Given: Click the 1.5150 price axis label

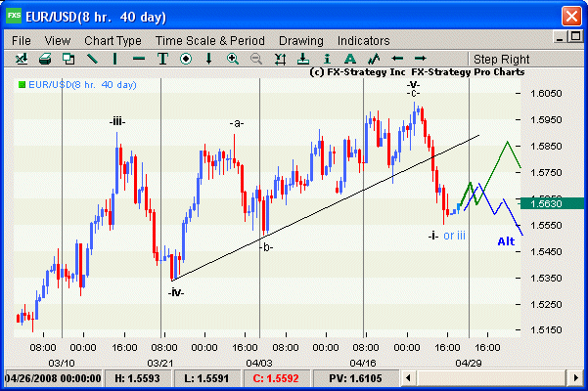Looking at the screenshot, I should click(x=546, y=330).
